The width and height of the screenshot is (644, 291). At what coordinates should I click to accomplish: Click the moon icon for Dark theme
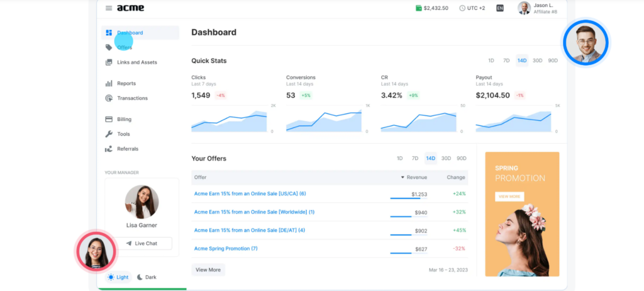point(140,277)
